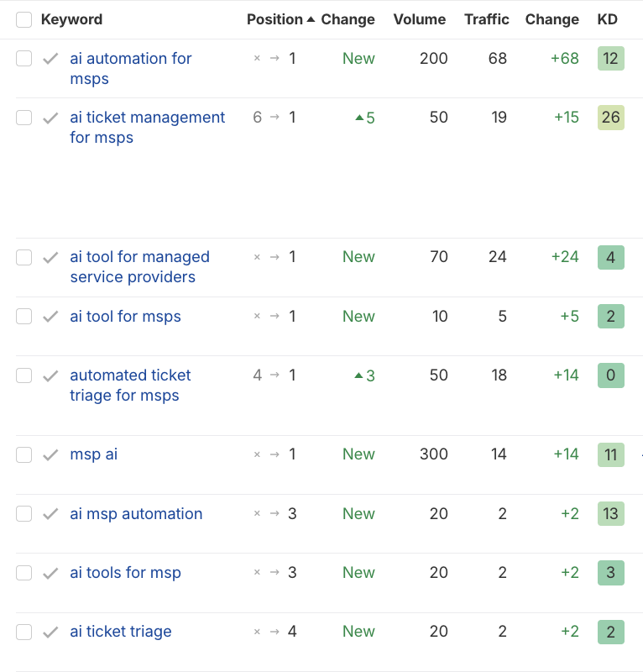The image size is (643, 672).
Task: Click the KD badge showing 26
Action: coord(610,118)
